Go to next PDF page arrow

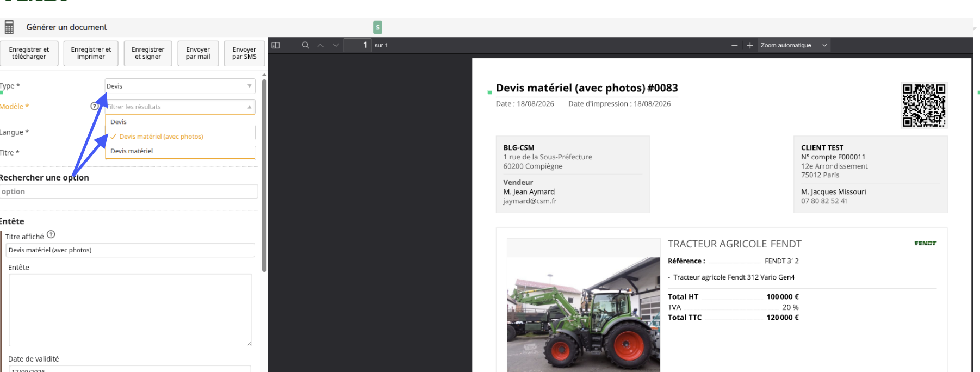[336, 45]
